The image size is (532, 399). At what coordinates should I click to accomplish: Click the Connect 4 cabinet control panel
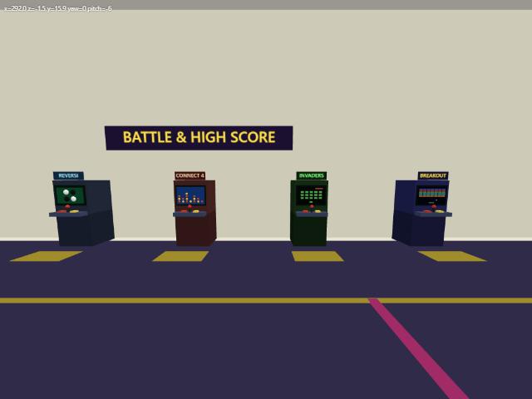click(190, 214)
